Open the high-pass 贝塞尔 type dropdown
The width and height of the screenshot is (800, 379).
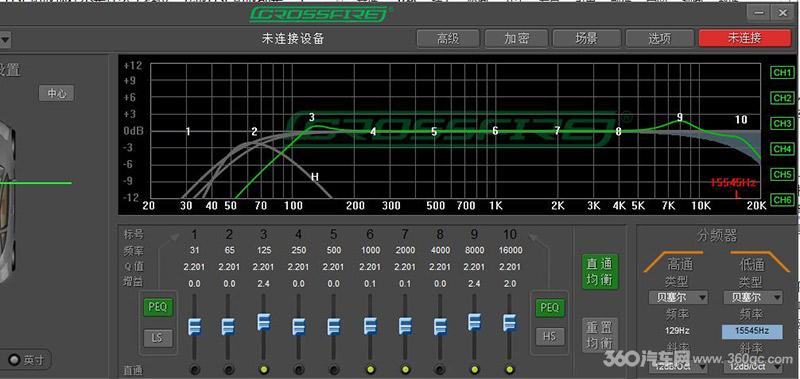tap(678, 297)
